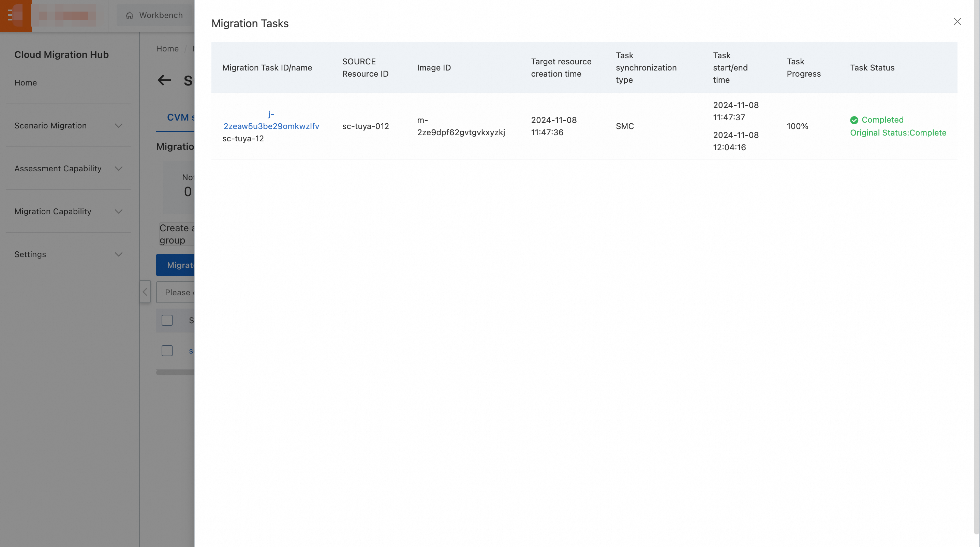Check the first row checkbox
980x547 pixels.
(167, 350)
